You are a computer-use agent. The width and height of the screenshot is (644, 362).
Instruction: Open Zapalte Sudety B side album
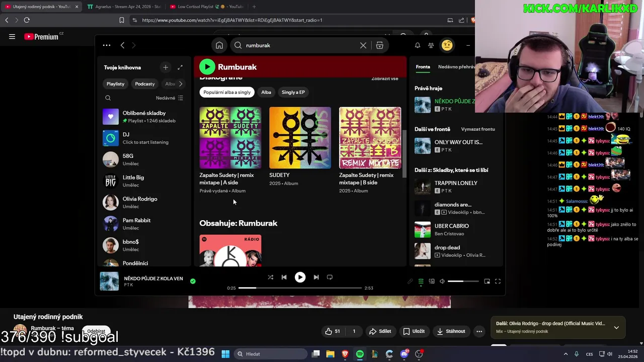point(370,138)
